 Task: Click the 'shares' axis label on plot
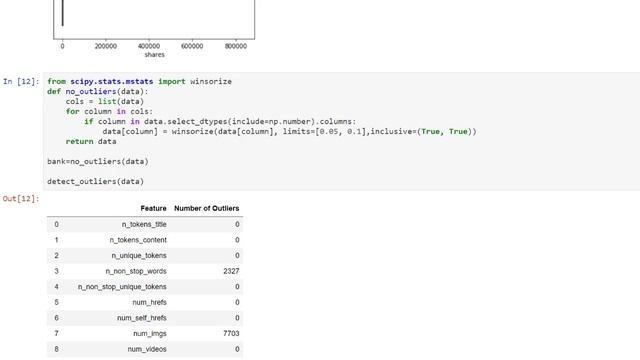(154, 55)
